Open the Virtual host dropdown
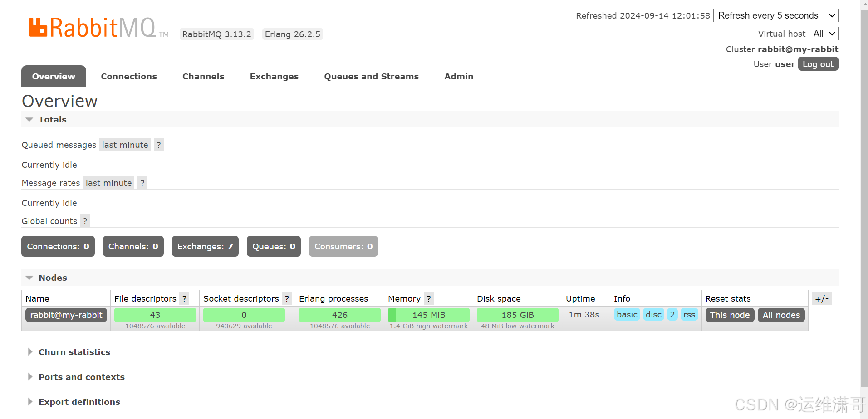 (824, 34)
